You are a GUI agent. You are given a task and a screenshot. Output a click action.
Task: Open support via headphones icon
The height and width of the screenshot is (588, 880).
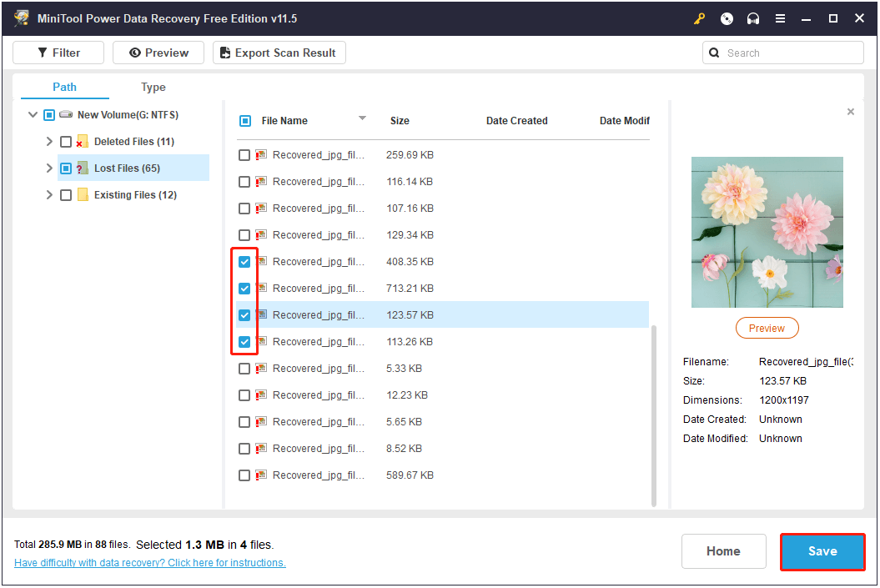753,18
